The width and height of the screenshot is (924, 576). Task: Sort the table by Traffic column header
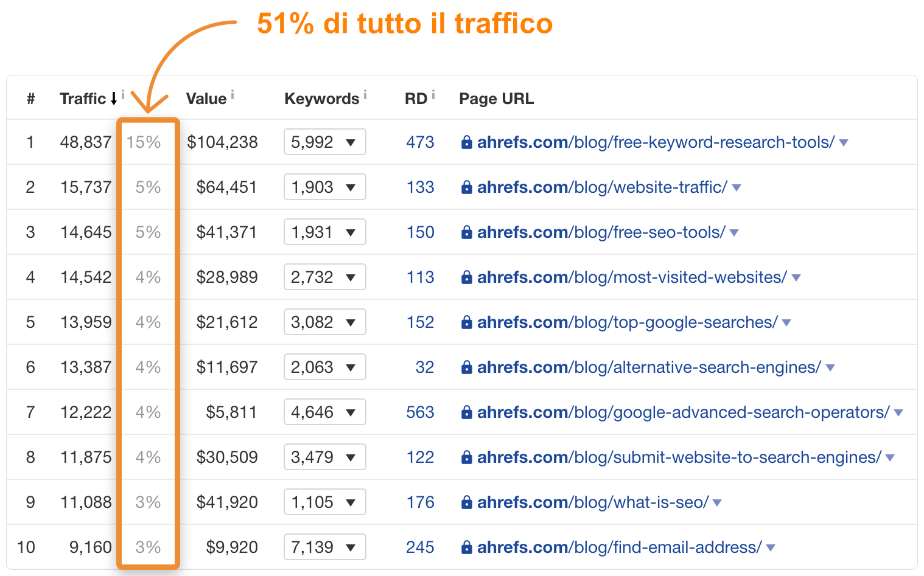point(83,99)
